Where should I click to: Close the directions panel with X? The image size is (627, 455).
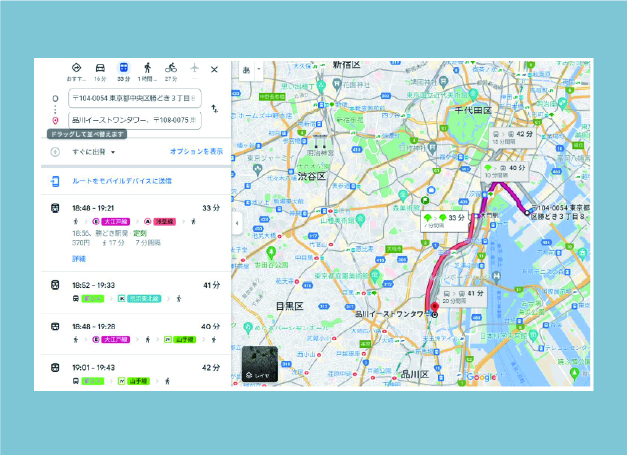point(214,70)
